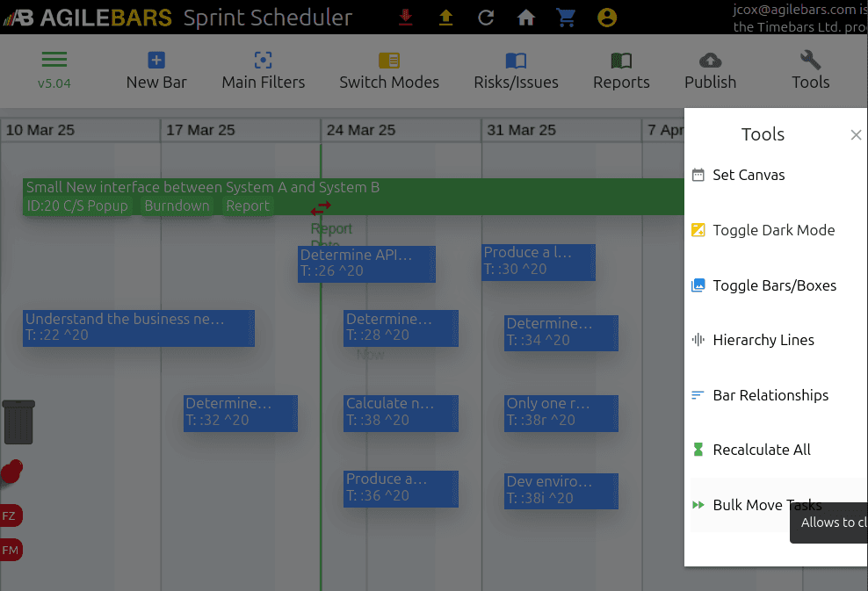Click the Recalculate All hourglass icon

point(698,450)
